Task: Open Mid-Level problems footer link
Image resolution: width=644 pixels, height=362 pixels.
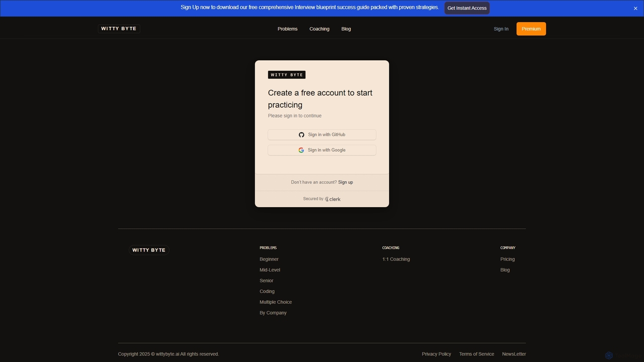Action: 270,270
